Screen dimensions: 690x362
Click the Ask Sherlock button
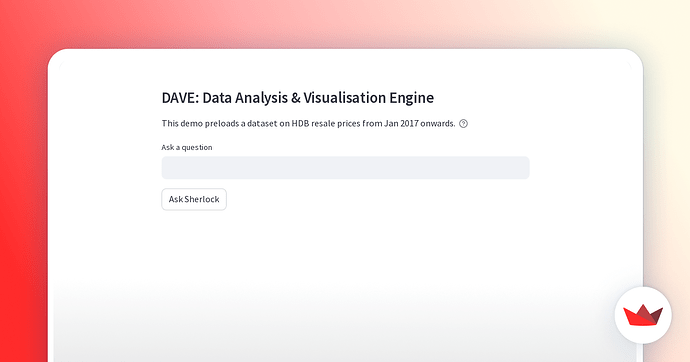click(x=194, y=199)
